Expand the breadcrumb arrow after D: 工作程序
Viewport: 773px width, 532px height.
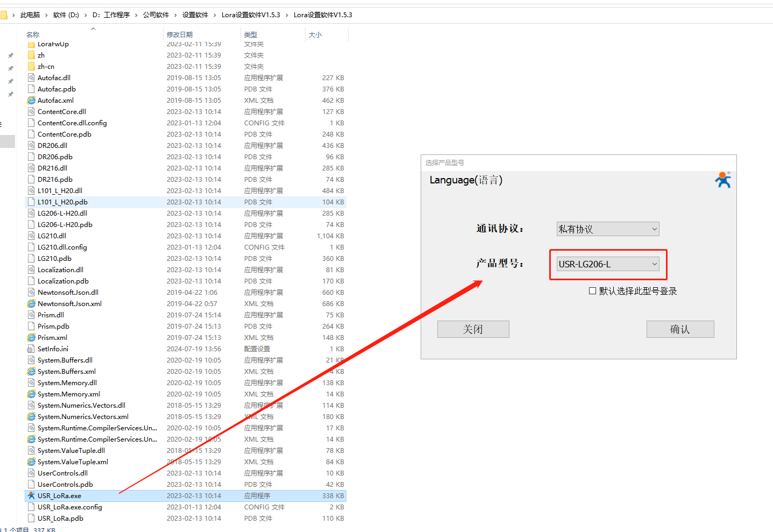point(136,15)
